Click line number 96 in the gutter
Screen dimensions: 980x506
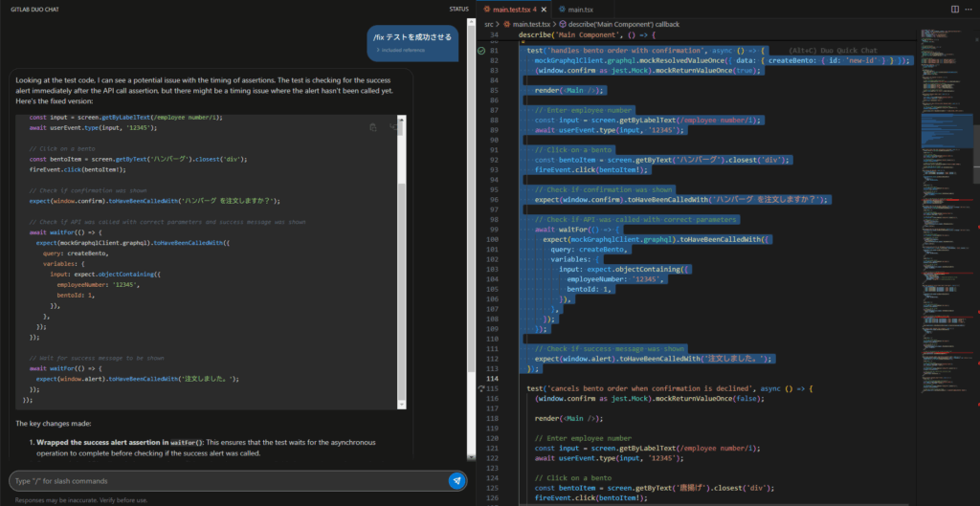click(x=495, y=200)
